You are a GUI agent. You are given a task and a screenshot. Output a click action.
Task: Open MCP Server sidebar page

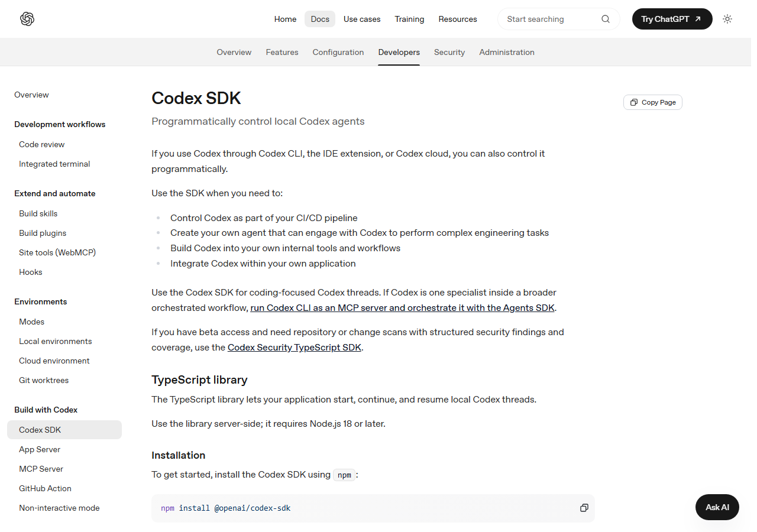(41, 469)
